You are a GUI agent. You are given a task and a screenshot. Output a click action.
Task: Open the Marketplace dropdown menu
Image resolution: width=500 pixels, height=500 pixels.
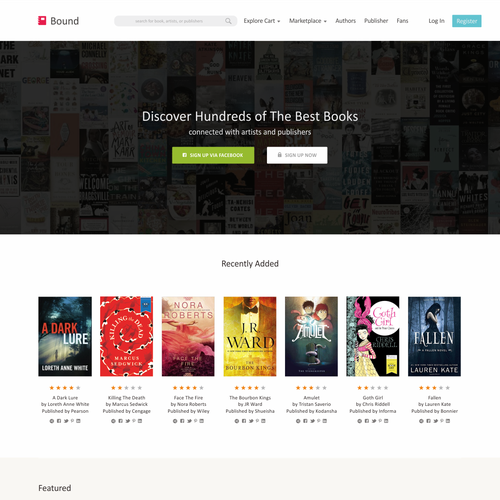308,21
